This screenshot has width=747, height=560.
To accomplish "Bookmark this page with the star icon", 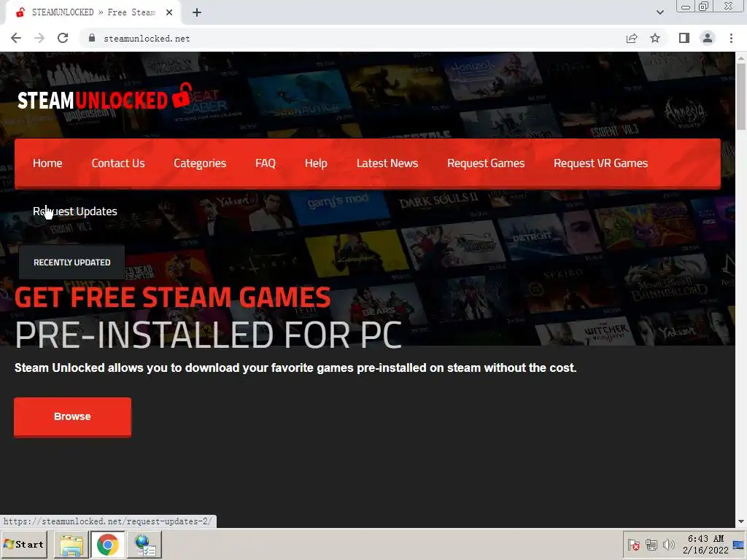I will 655,38.
